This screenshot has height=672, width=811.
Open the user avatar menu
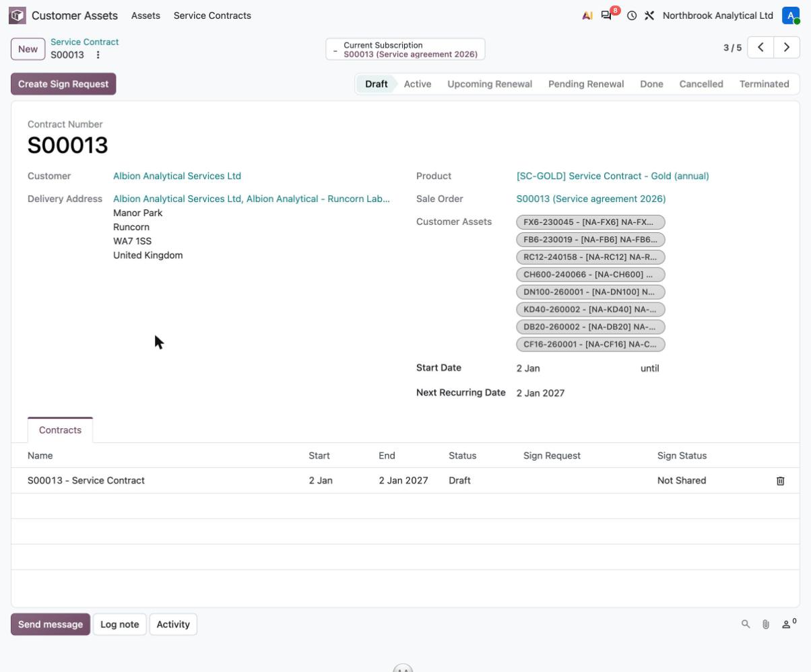791,15
